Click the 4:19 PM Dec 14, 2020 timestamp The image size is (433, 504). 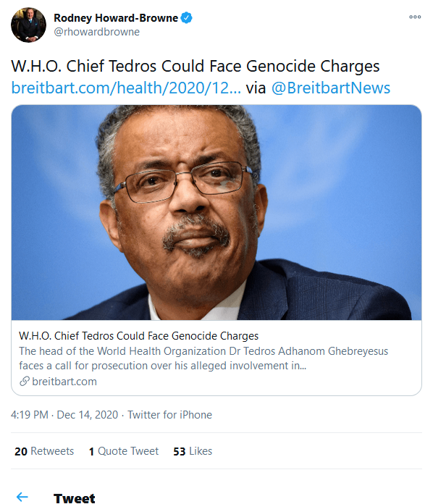click(x=64, y=415)
